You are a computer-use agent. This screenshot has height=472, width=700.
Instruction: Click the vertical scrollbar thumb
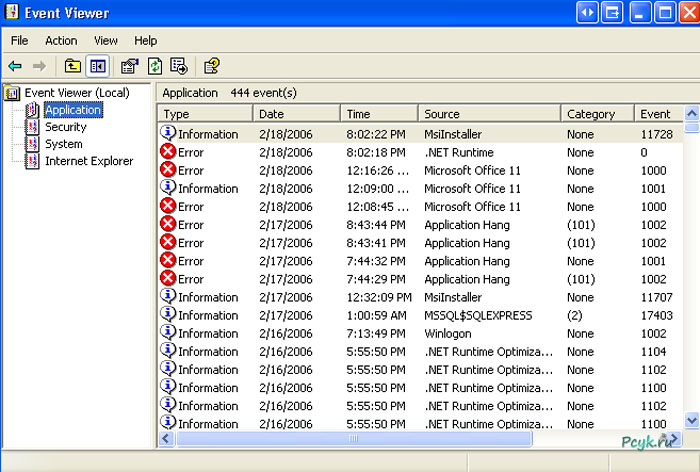692,128
